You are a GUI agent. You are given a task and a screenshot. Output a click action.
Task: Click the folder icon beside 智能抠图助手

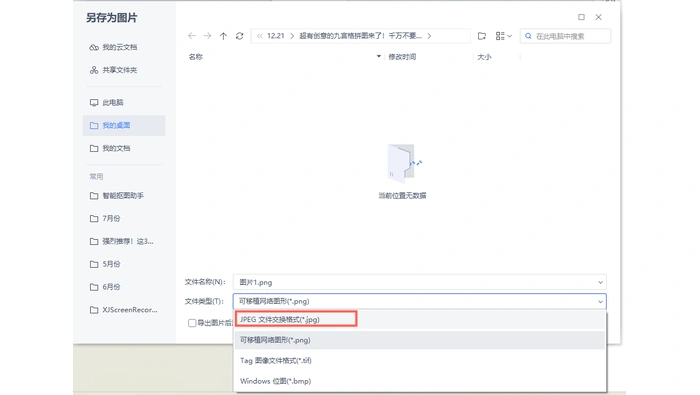(x=94, y=195)
